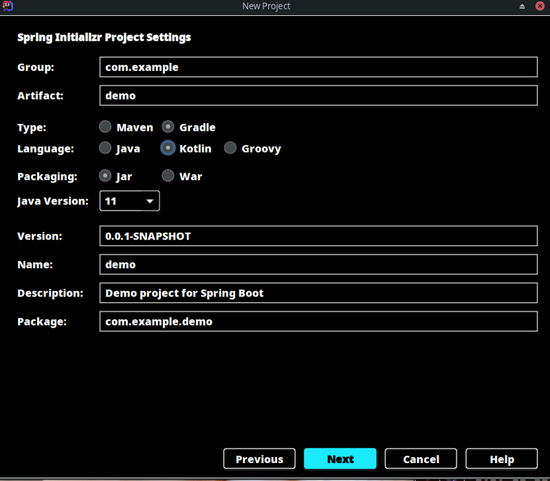Open Help for this dialog
The height and width of the screenshot is (481, 550).
point(502,459)
